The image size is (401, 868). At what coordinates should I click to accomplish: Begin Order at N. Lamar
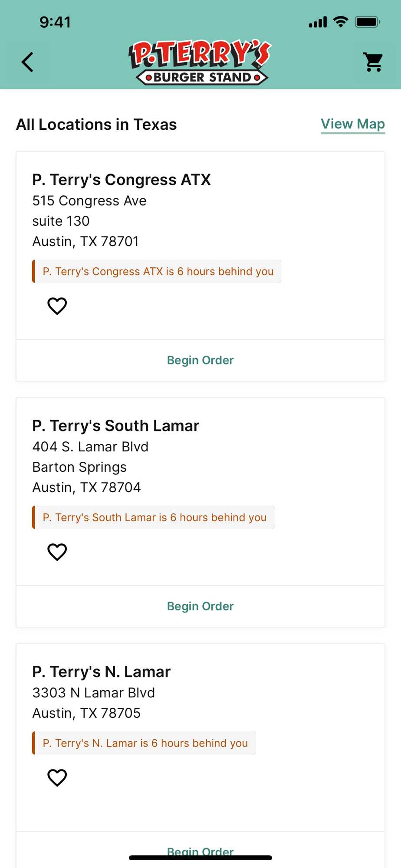point(200,851)
